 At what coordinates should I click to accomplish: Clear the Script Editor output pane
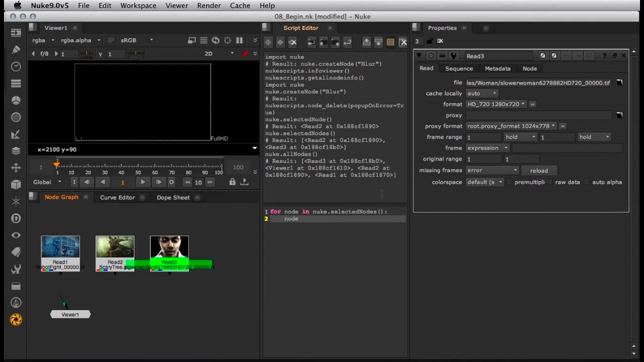point(403,42)
